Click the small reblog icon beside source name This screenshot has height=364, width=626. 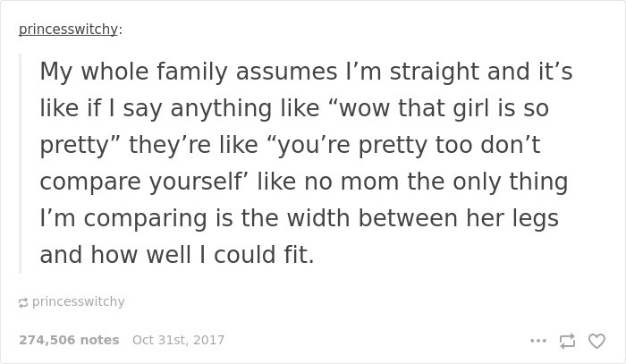(23, 302)
